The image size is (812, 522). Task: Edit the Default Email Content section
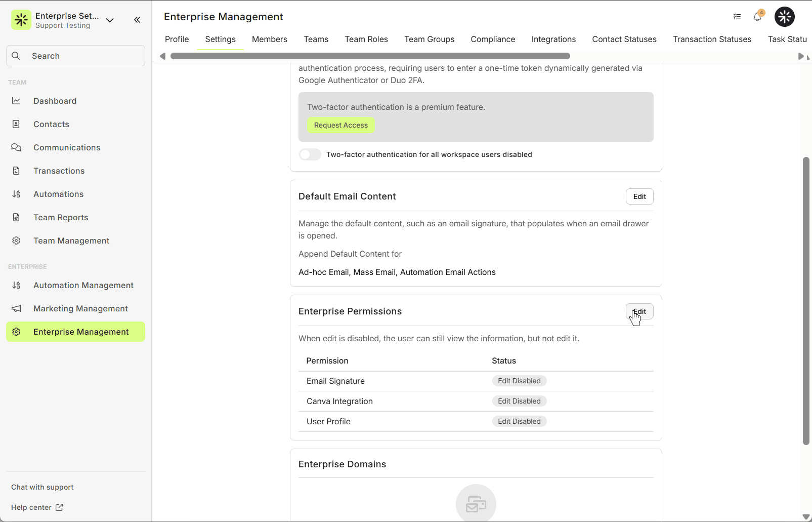point(639,196)
